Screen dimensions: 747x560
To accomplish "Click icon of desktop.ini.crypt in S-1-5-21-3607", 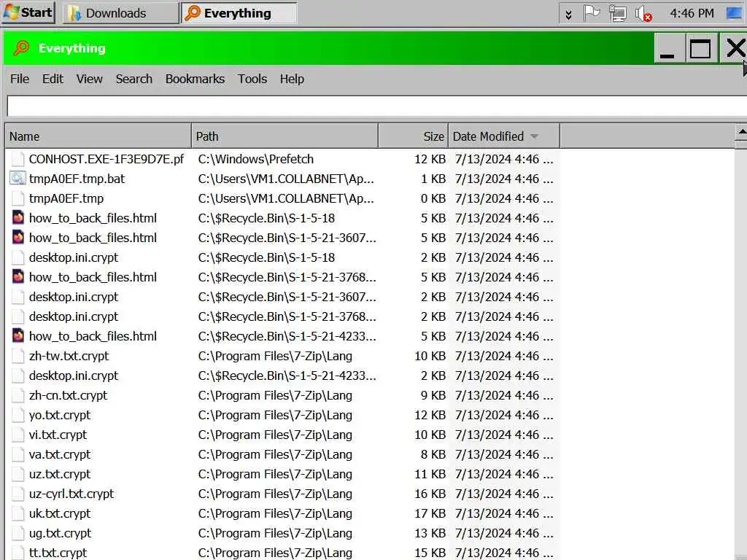I will click(x=18, y=297).
